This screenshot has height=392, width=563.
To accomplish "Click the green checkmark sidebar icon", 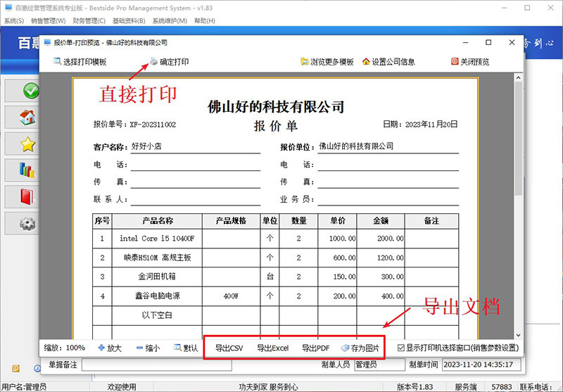I will click(x=30, y=91).
